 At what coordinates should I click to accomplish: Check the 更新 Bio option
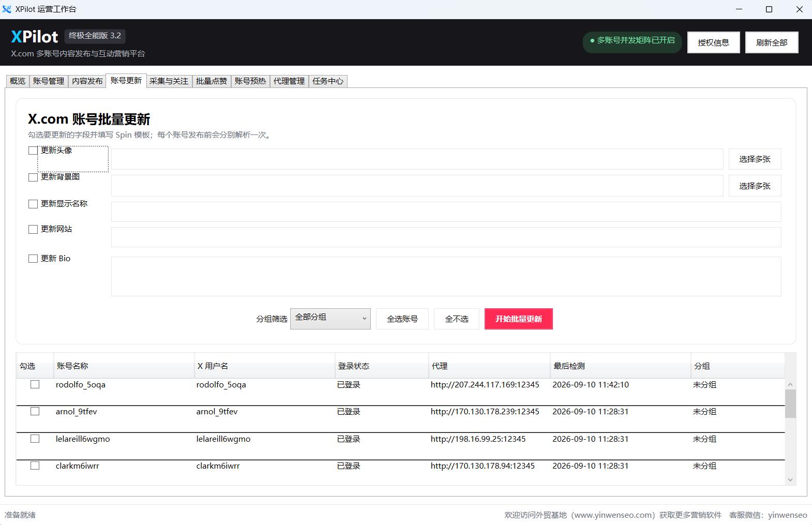tap(33, 259)
